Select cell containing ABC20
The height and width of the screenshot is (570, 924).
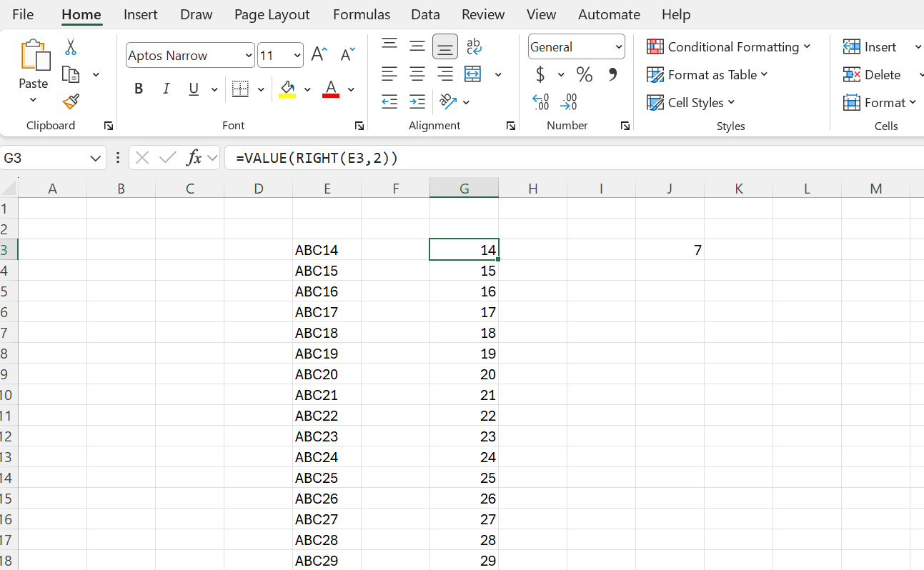(x=327, y=374)
